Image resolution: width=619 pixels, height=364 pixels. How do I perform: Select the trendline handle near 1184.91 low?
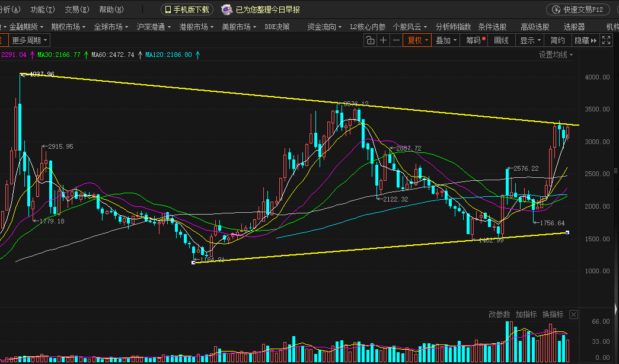click(193, 263)
